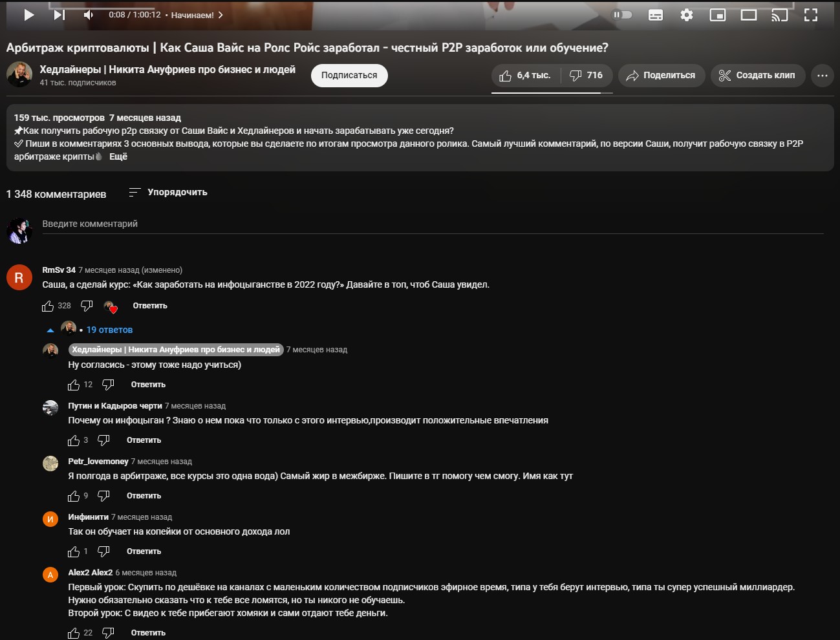Click '159 тыс. просмотров' text
Viewport: 840px width, 640px height.
point(59,118)
